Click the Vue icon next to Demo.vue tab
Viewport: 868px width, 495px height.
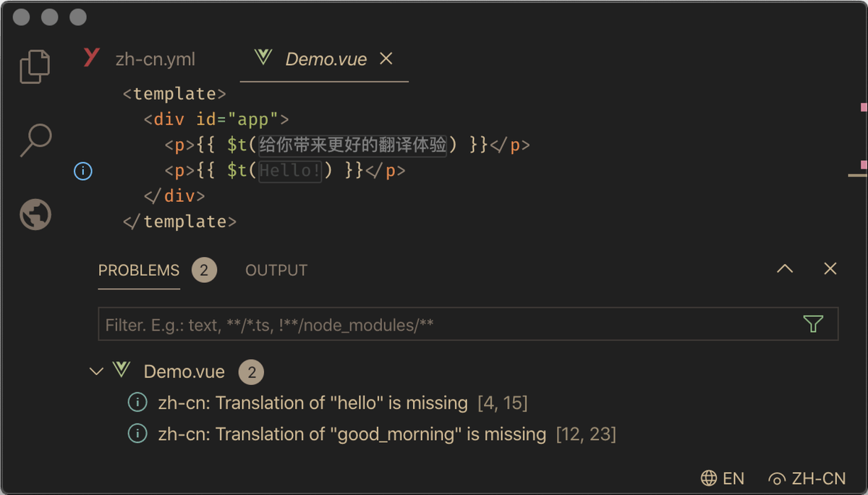coord(262,58)
